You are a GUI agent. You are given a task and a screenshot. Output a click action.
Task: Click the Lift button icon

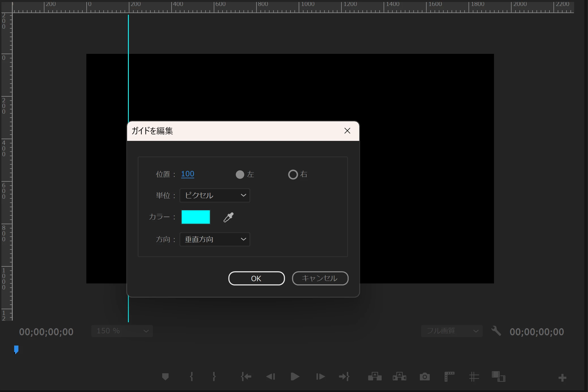point(375,377)
